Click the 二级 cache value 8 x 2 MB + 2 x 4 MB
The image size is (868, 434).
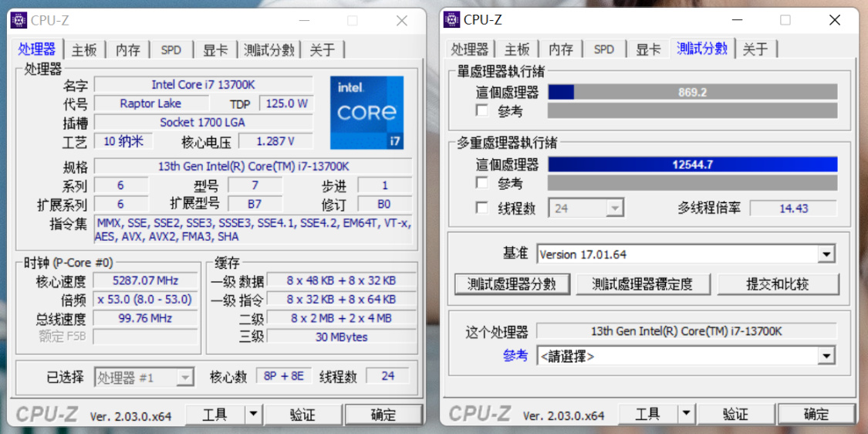[x=341, y=318]
